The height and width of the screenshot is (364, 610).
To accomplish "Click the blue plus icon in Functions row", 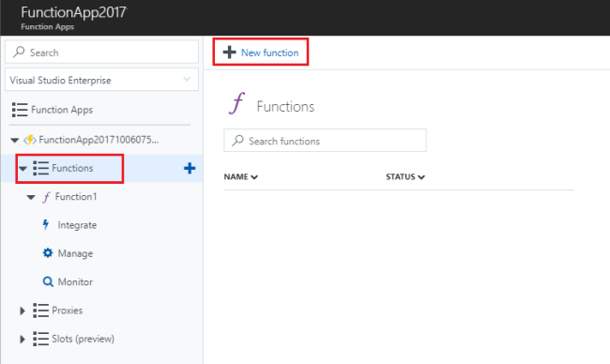I will coord(190,168).
